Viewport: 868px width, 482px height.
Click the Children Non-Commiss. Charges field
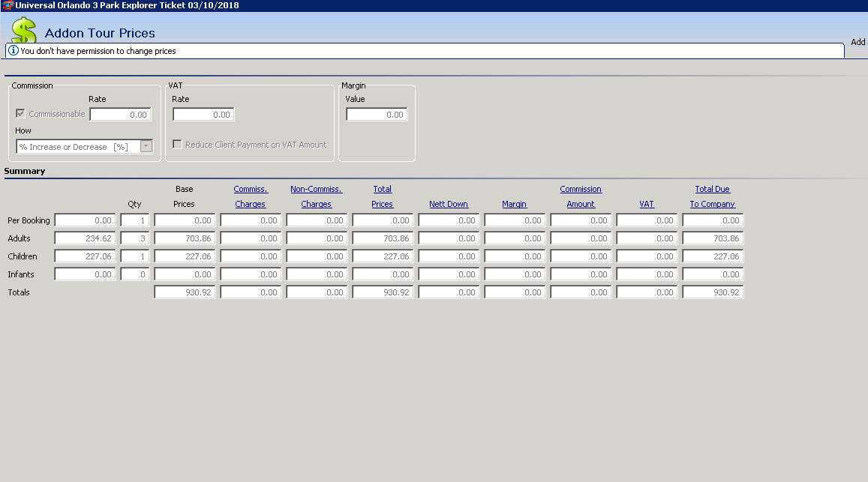click(316, 256)
